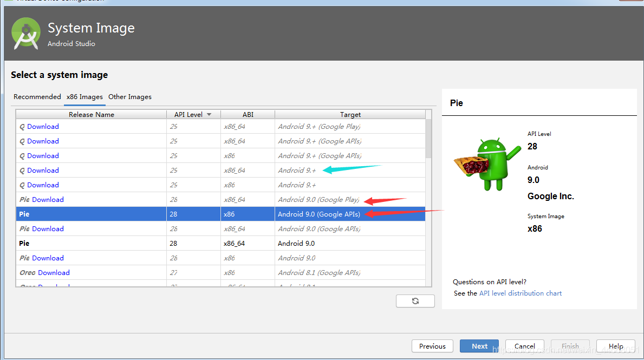
Task: Download Pie x86_64 Google Play image
Action: pyautogui.click(x=48, y=200)
